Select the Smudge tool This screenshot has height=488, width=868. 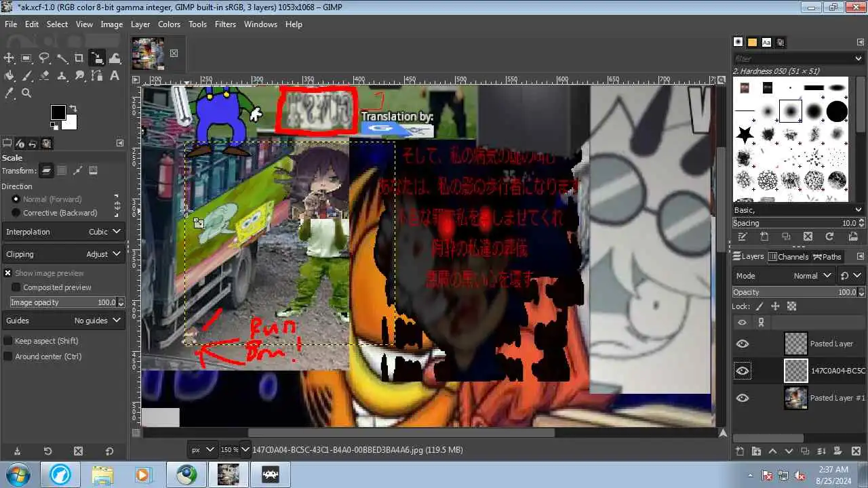coord(79,76)
